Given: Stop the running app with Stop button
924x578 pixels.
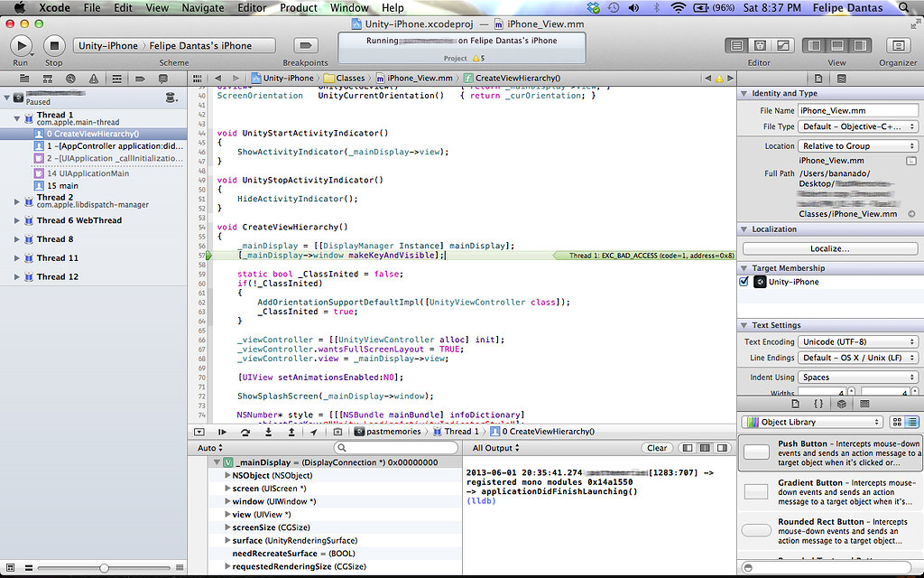Looking at the screenshot, I should pos(53,45).
